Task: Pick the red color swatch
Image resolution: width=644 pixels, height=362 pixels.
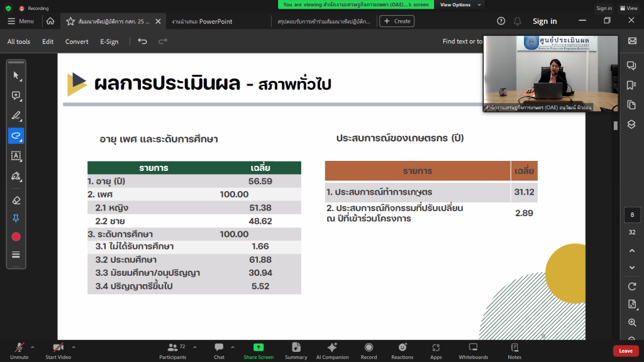Action: (x=16, y=237)
